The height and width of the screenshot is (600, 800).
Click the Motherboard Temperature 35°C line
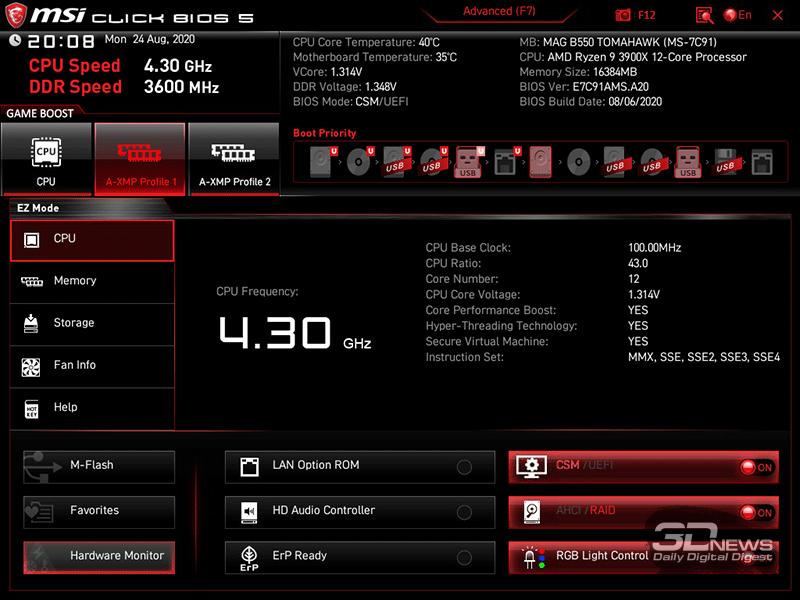374,57
